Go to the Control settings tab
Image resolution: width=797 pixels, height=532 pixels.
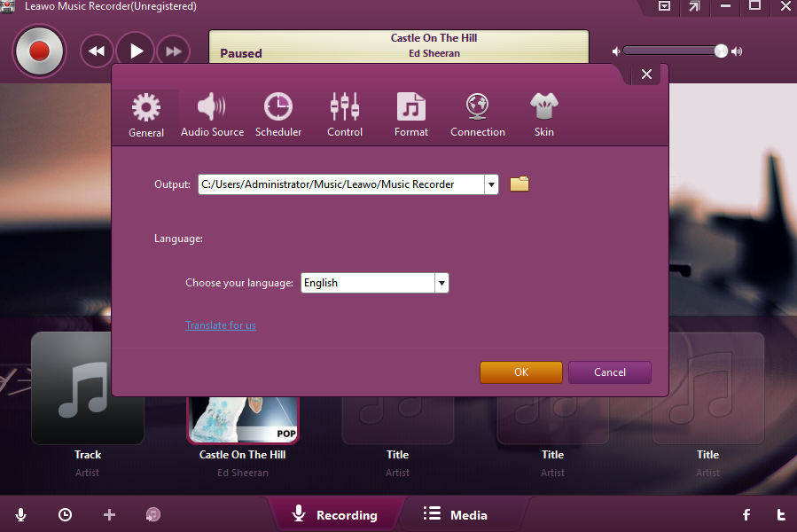tap(345, 115)
